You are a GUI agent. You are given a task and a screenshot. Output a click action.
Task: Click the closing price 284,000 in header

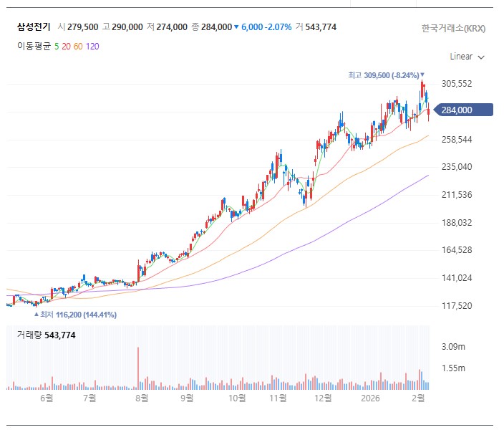tap(217, 27)
